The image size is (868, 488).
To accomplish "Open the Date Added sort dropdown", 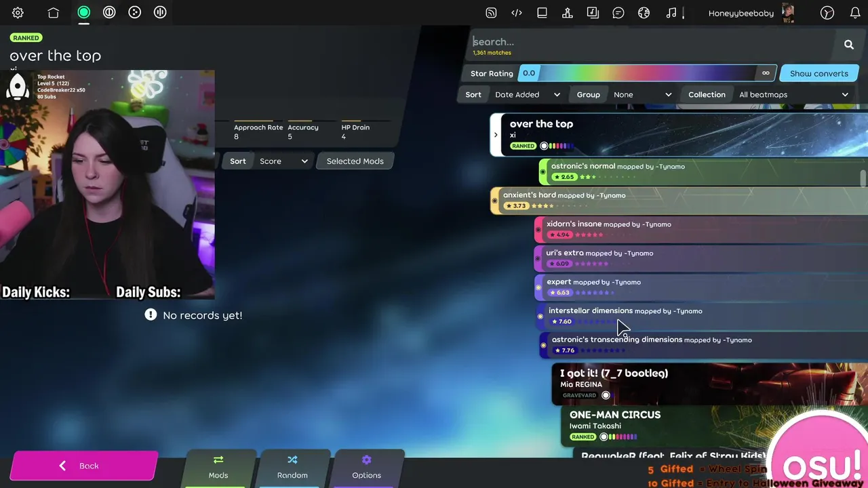I will point(528,95).
